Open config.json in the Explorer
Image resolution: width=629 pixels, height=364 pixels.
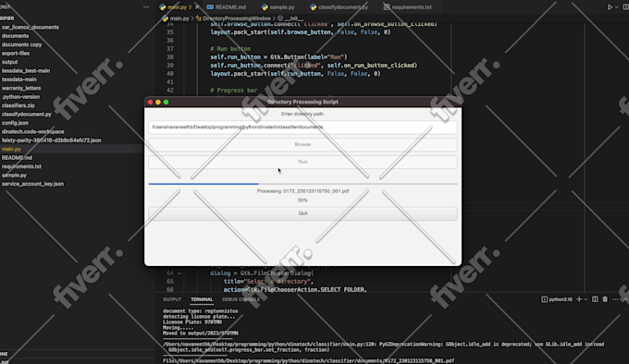(15, 123)
